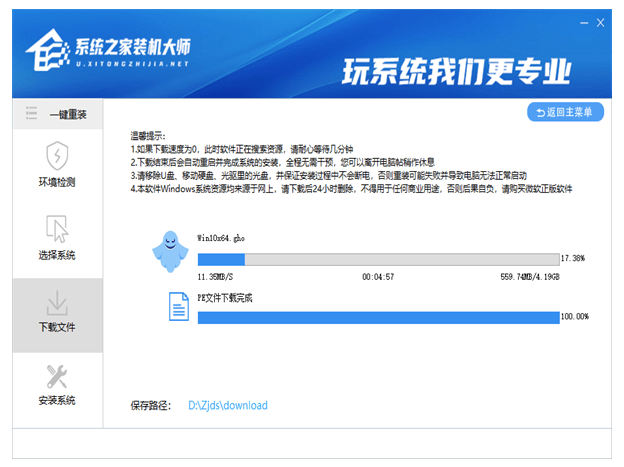Click the Win10x64.gho file name
This screenshot has width=624, height=467.
pyautogui.click(x=219, y=238)
